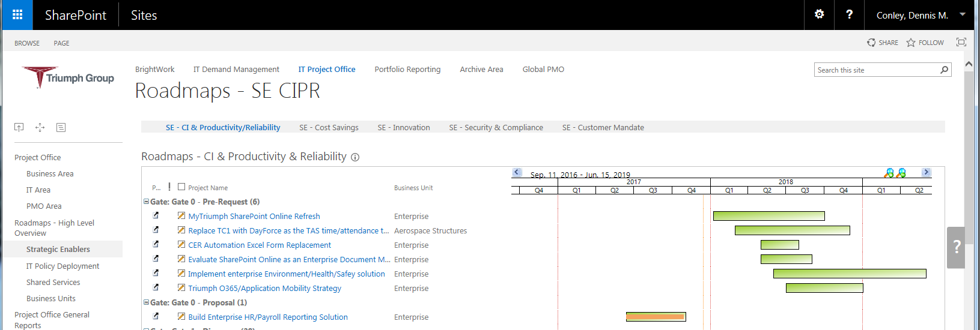Tick the select-all checkbox beside Project Name
980x330 pixels.
(x=181, y=187)
